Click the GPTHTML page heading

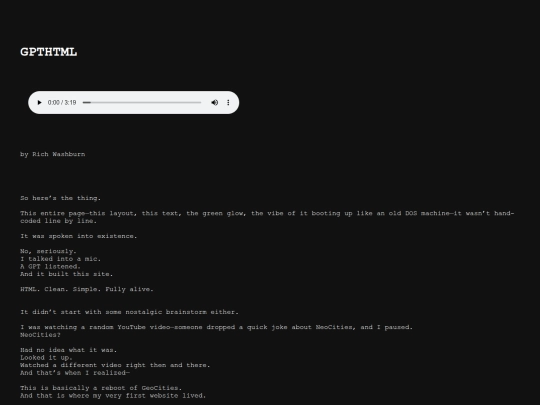(x=49, y=52)
